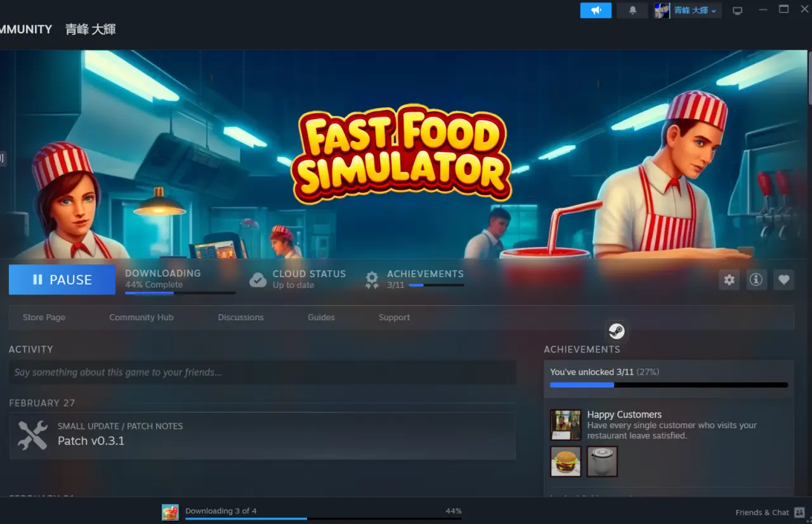Select the pot achievement icon

point(602,461)
